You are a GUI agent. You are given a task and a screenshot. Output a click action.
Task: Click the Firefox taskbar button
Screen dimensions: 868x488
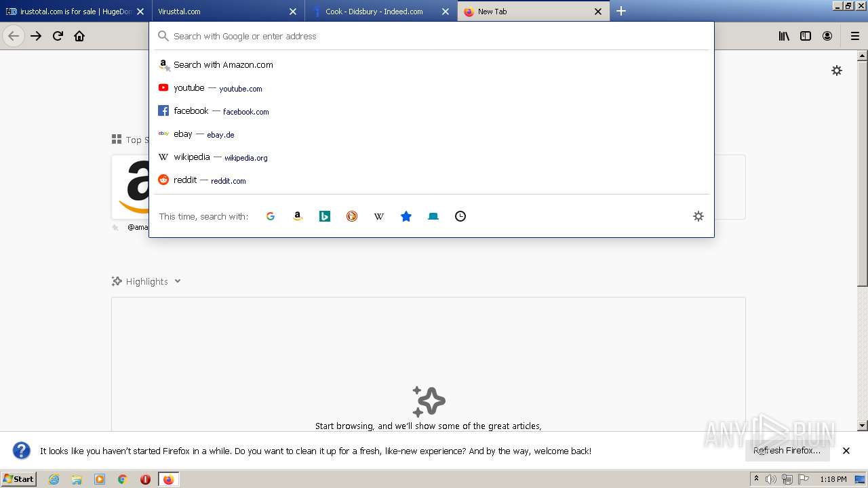pos(168,479)
